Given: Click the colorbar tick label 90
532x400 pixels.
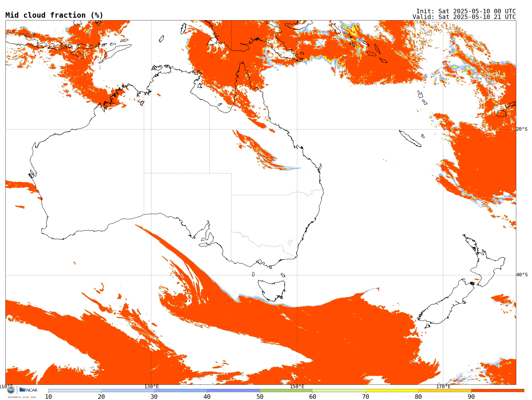Looking at the screenshot, I should [471, 397].
